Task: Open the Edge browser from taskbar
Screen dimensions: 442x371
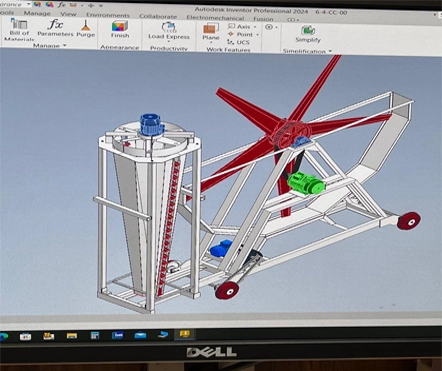Action: point(4,336)
